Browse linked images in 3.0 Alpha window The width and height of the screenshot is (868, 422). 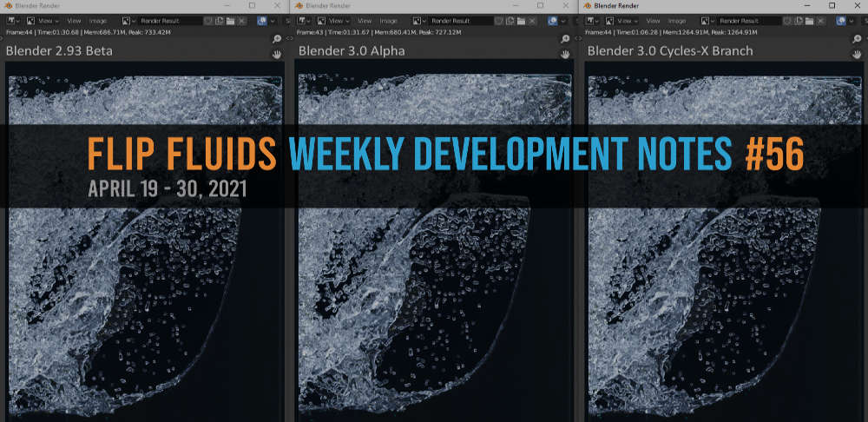[x=418, y=21]
